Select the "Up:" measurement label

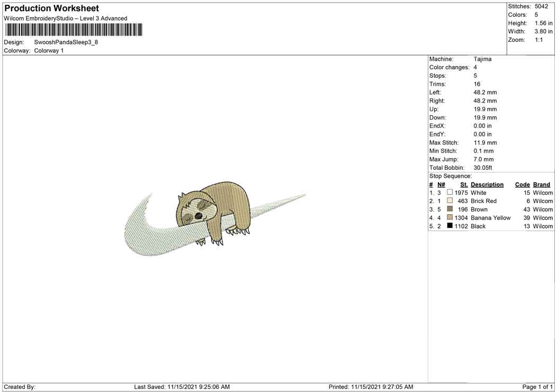point(434,109)
